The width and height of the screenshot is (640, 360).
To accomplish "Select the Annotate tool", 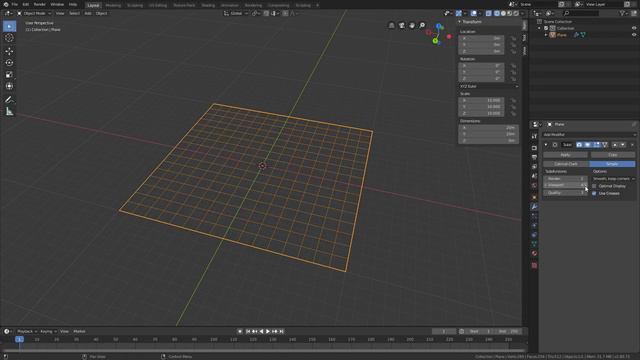I will 9,100.
